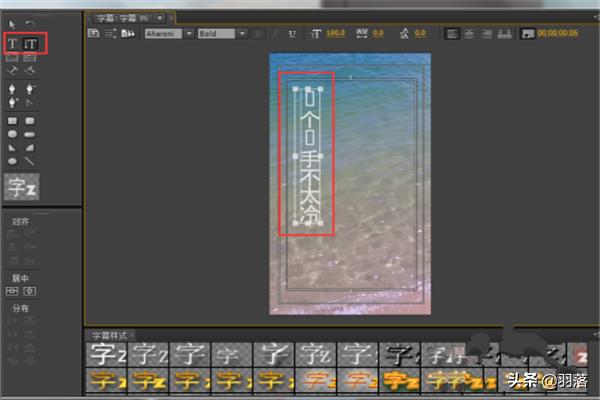Toggle italic text formatting button
Screen dimensions: 600x400
click(275, 34)
